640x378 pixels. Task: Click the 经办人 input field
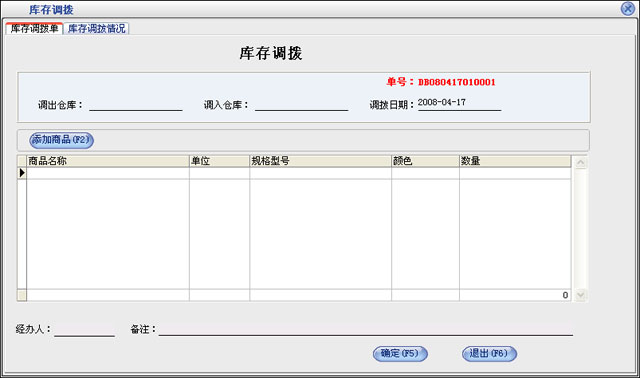click(x=84, y=329)
